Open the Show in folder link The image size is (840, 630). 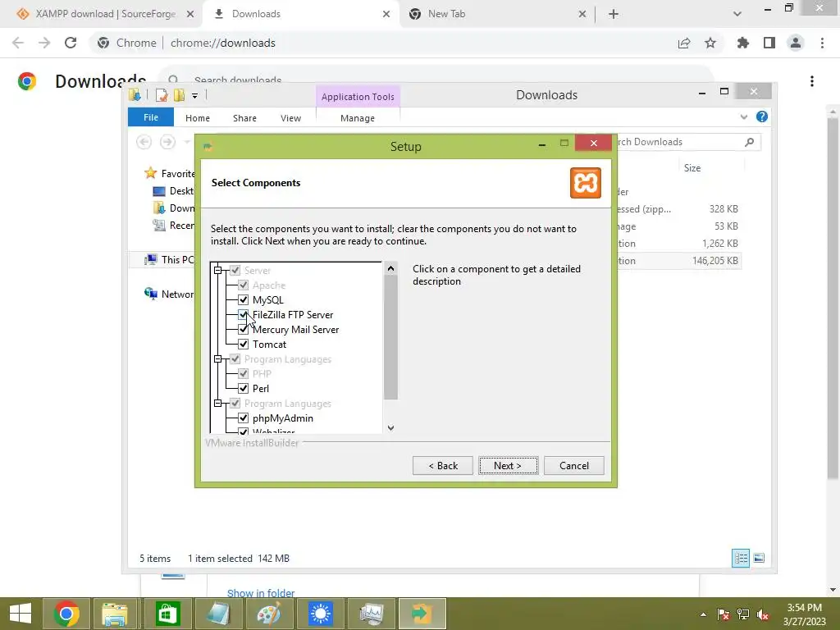(x=260, y=593)
